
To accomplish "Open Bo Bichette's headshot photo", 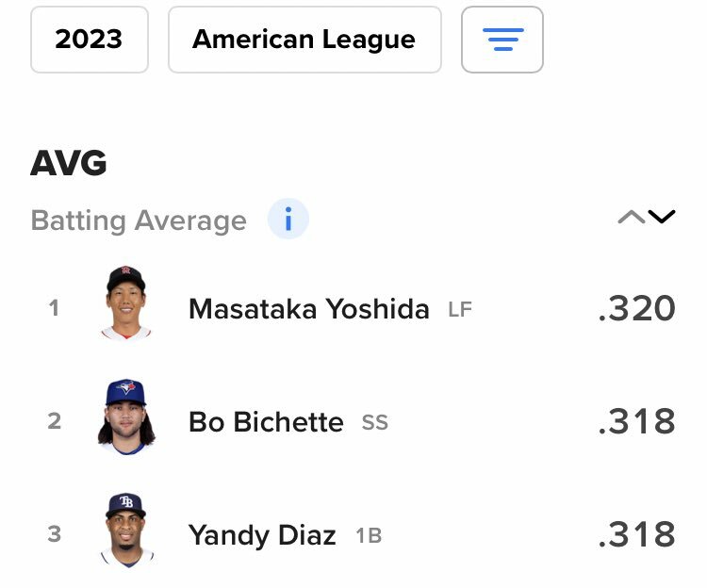I will 126,416.
